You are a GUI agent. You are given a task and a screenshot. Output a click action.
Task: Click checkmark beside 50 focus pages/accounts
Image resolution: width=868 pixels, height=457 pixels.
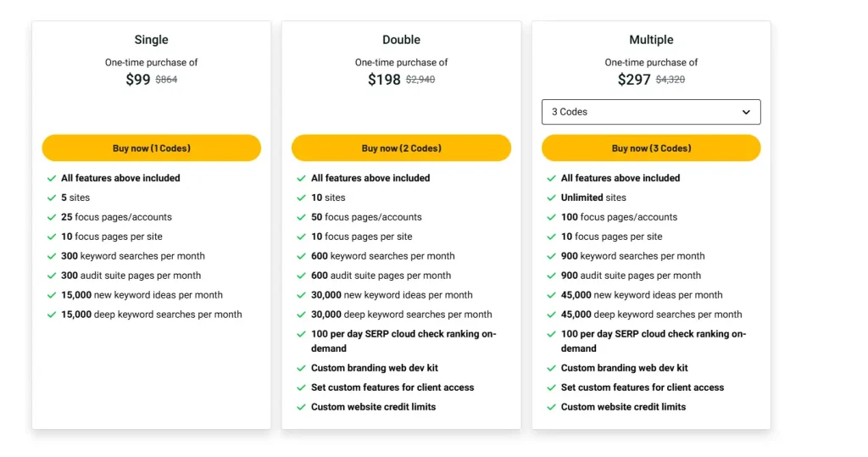[x=301, y=217]
